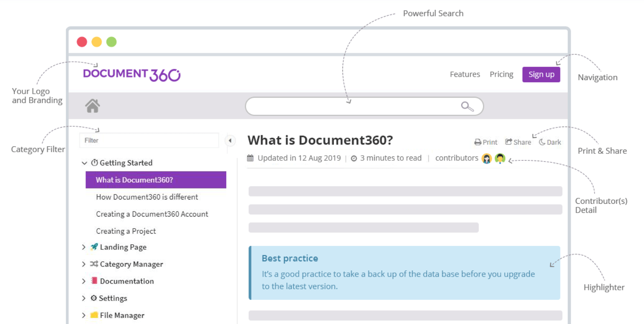
Task: Click the File Manager folder icon
Action: point(94,315)
